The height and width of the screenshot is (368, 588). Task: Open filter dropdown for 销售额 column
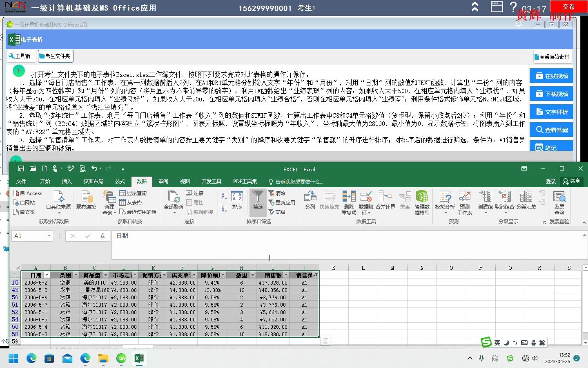[x=286, y=275]
